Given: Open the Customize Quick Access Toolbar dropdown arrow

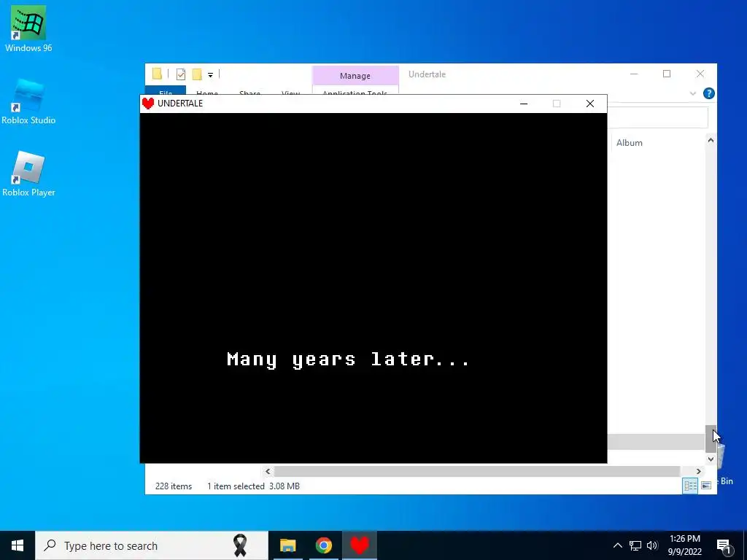Looking at the screenshot, I should point(210,75).
